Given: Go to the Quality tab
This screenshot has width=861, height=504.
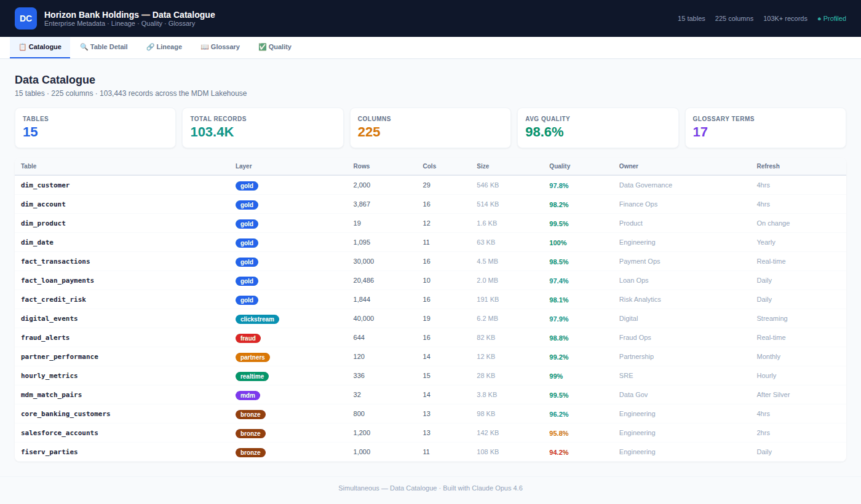Looking at the screenshot, I should tap(275, 47).
